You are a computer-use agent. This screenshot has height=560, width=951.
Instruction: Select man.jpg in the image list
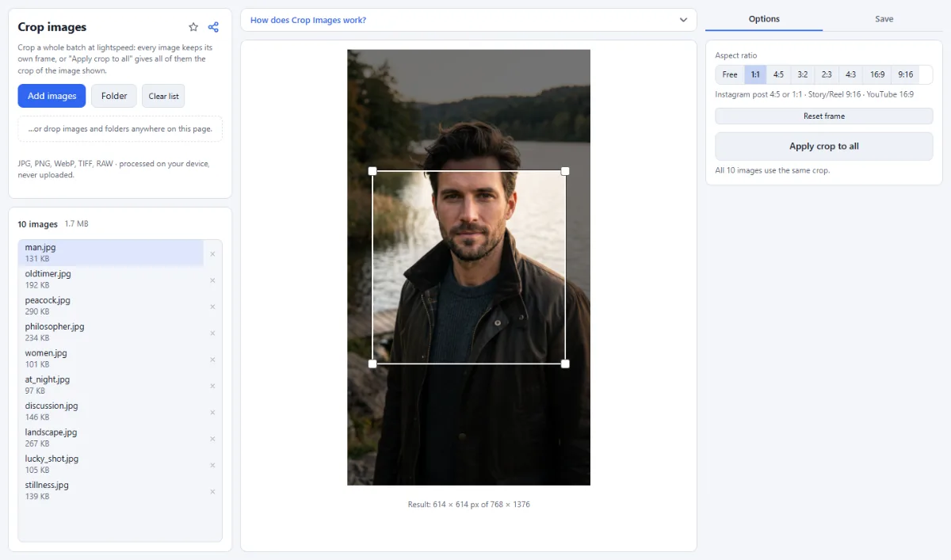111,253
